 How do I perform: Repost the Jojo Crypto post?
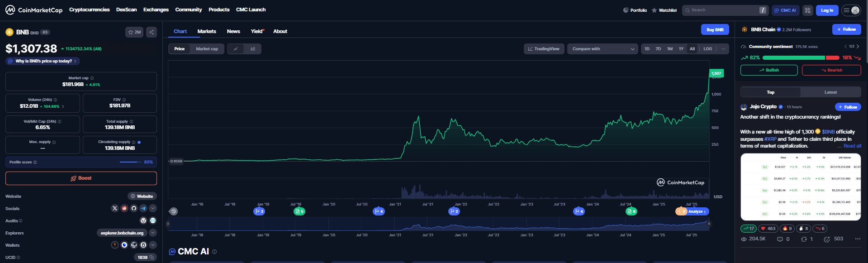(x=804, y=239)
